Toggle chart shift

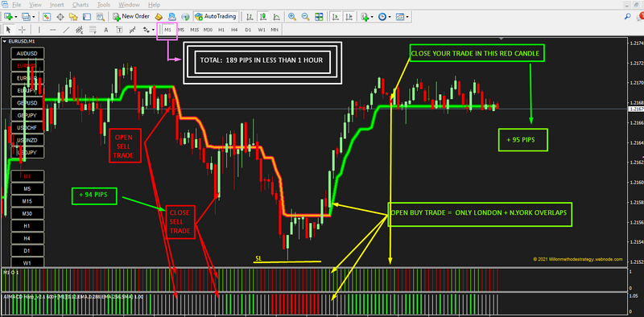(x=349, y=17)
